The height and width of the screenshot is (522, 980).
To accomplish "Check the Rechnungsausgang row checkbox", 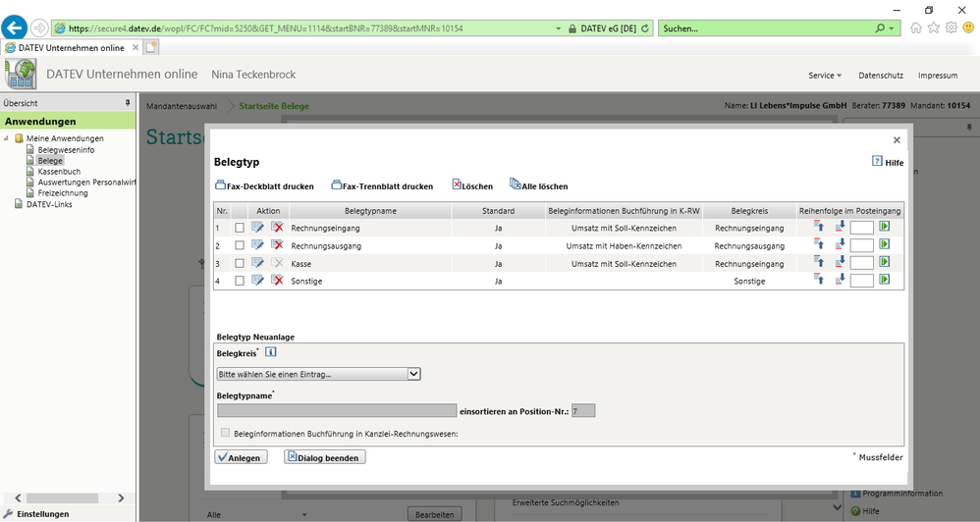I will (240, 245).
